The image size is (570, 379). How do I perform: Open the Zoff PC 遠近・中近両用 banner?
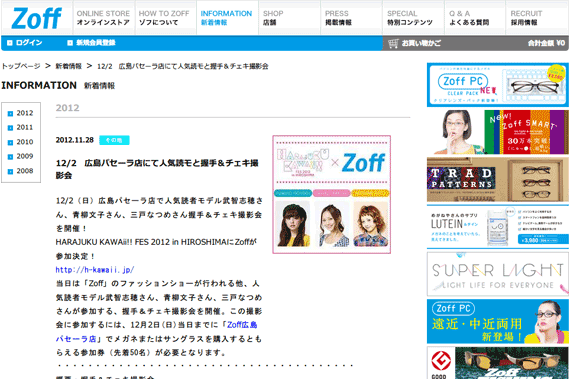coord(498,322)
